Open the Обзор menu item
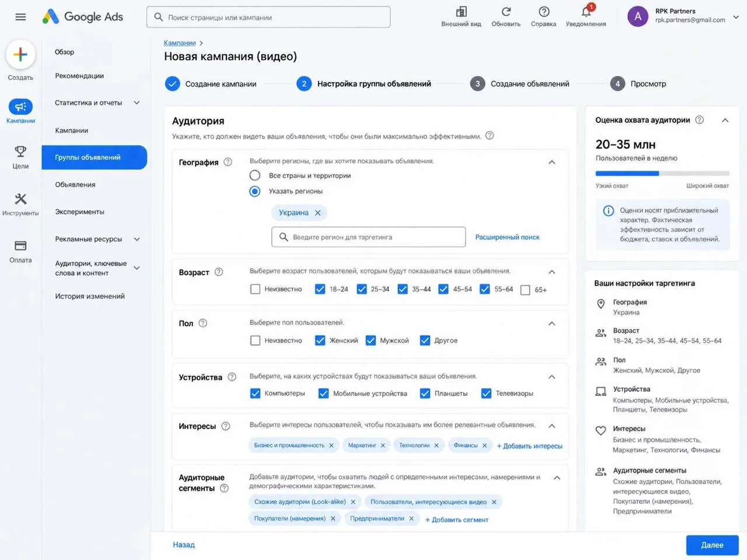Screen dimensions: 747x560 pos(64,52)
